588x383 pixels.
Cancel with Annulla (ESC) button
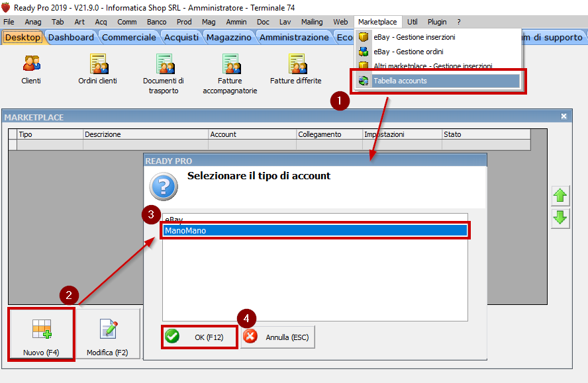[278, 337]
